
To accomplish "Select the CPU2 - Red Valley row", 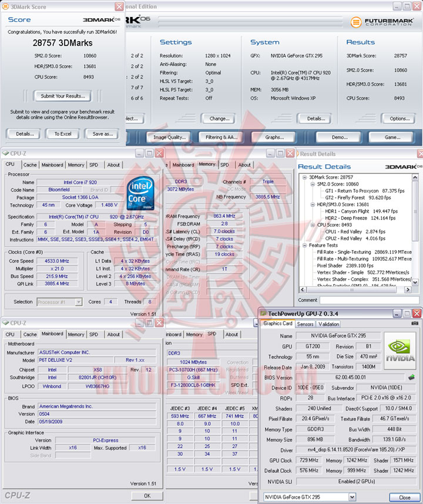I will [x=355, y=238].
